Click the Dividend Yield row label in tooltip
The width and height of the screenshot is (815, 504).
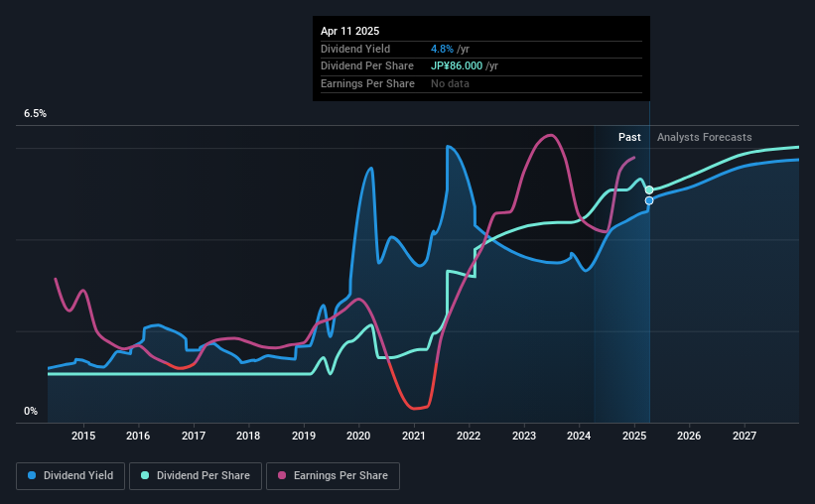pos(355,49)
